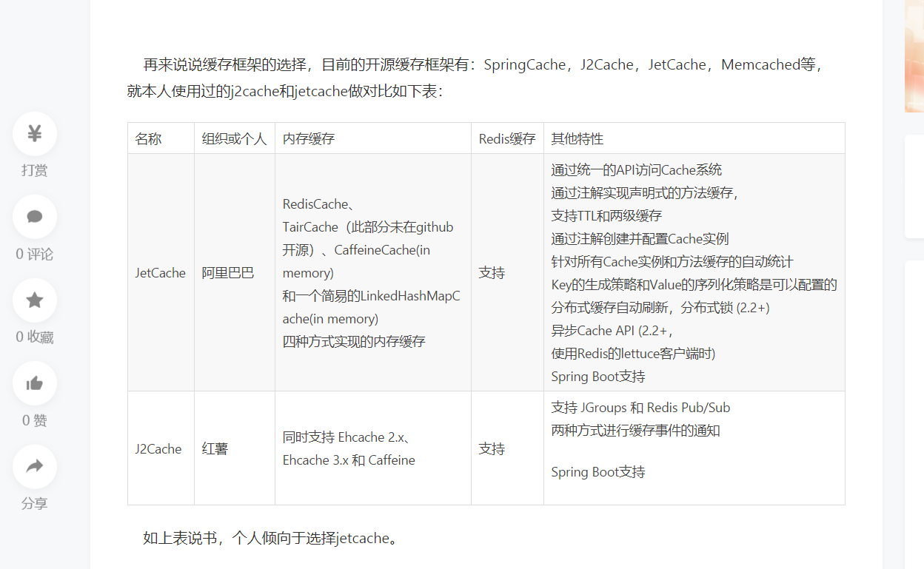Image resolution: width=924 pixels, height=569 pixels.
Task: Click '支持' in the J2Cache row
Action: [492, 449]
